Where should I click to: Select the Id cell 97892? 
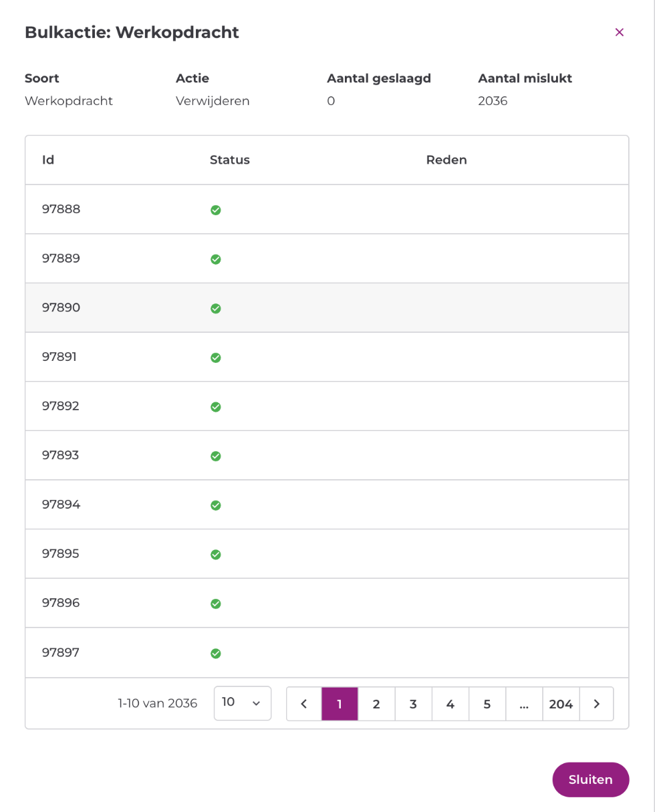(x=61, y=406)
